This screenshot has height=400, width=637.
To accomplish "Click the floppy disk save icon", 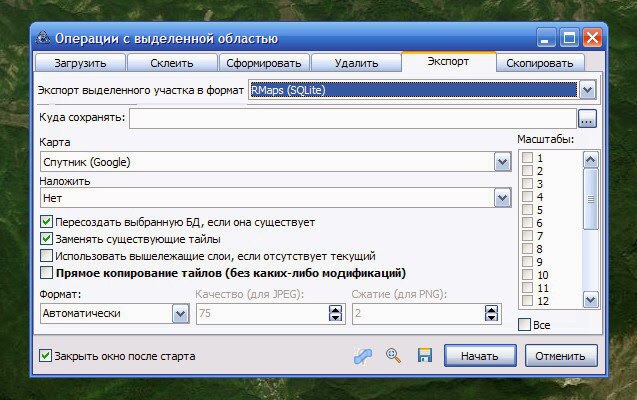I will pyautogui.click(x=425, y=355).
